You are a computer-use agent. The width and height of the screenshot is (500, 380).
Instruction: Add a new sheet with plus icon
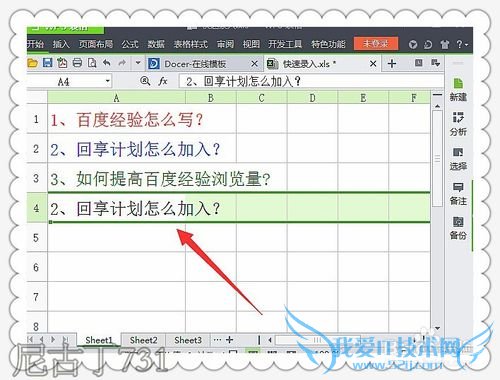tap(229, 340)
